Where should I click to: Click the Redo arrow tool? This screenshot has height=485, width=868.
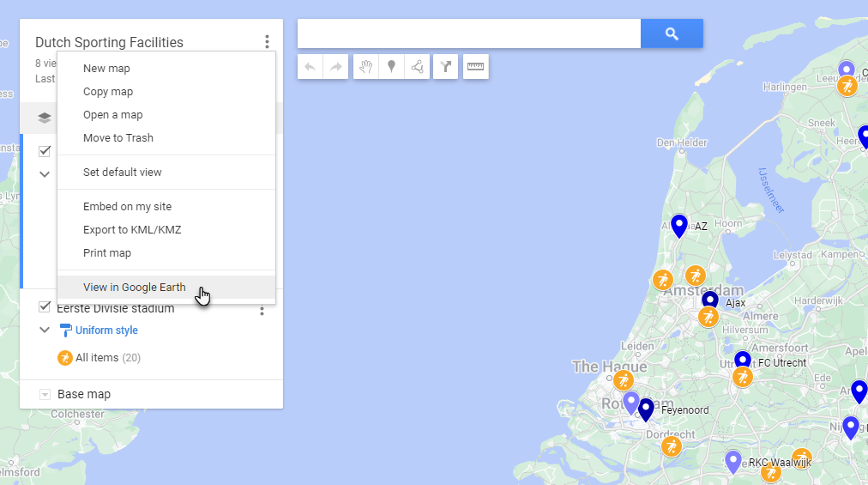coord(335,67)
